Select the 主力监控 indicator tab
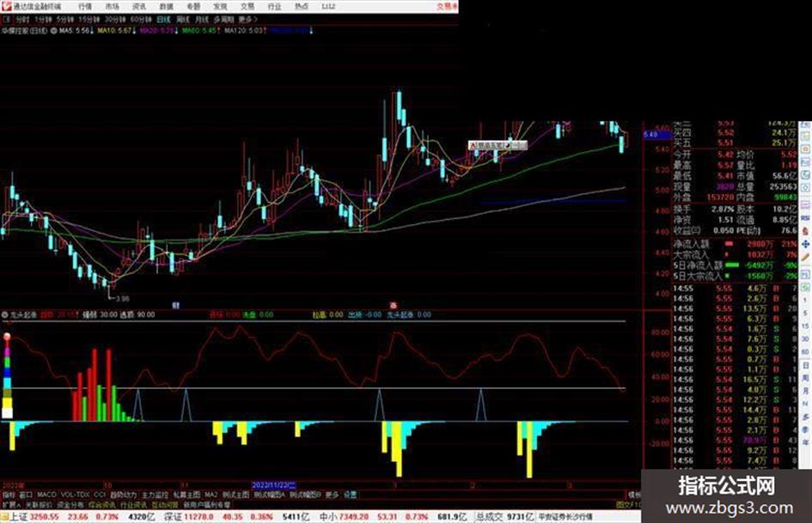This screenshot has width=812, height=523. point(155,495)
